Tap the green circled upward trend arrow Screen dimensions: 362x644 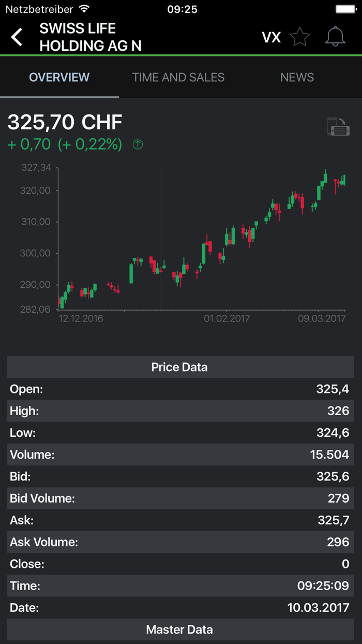coord(137,144)
